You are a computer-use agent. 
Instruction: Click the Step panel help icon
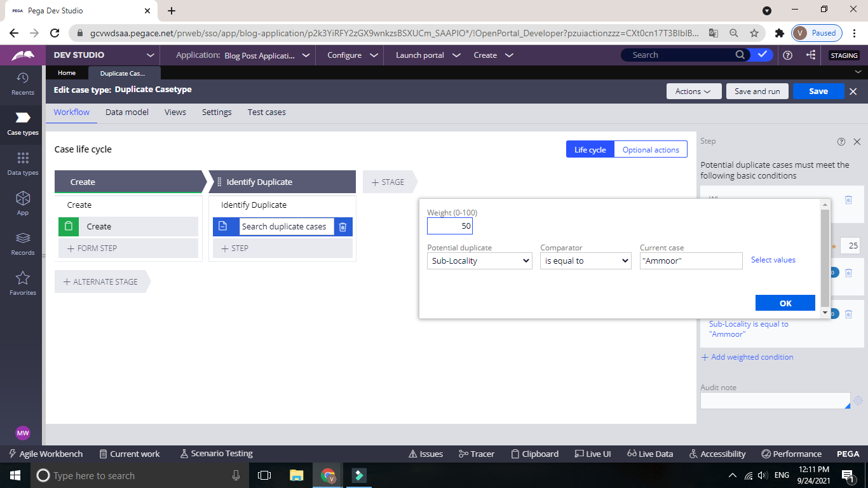[x=841, y=142]
